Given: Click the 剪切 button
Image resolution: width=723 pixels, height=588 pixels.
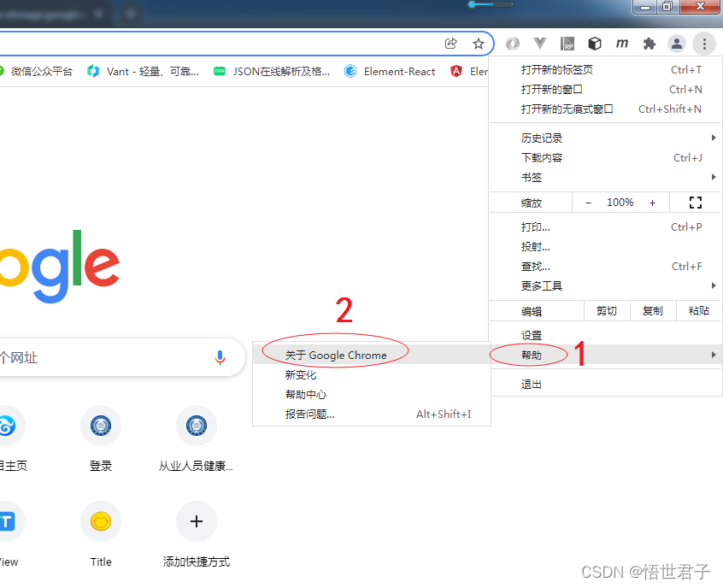Looking at the screenshot, I should click(606, 311).
